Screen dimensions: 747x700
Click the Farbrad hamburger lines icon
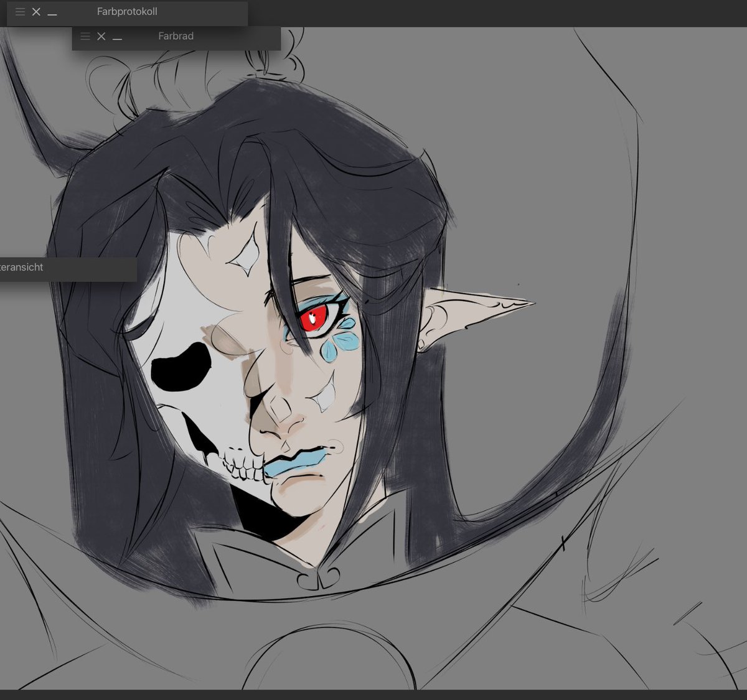pyautogui.click(x=85, y=36)
